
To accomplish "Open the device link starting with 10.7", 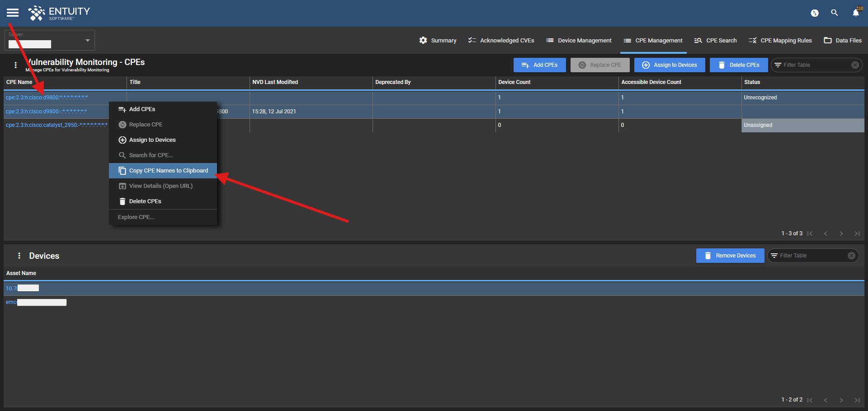I will coord(22,288).
